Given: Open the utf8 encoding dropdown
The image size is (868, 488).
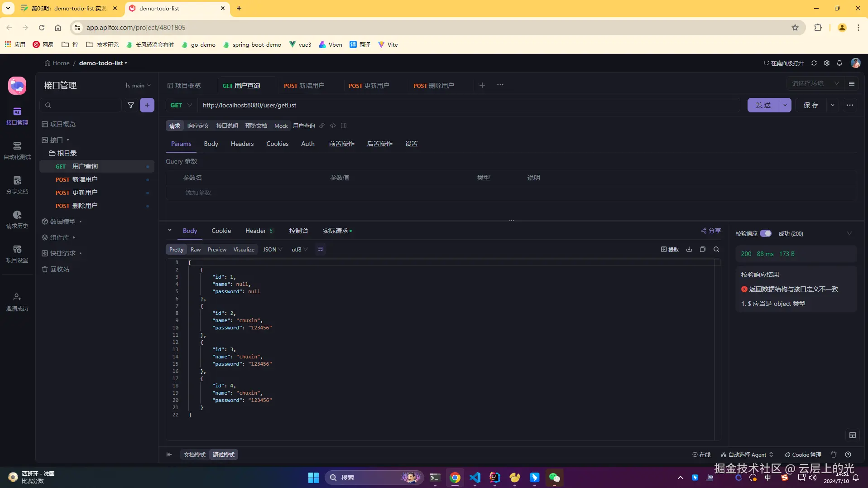Looking at the screenshot, I should coord(299,249).
